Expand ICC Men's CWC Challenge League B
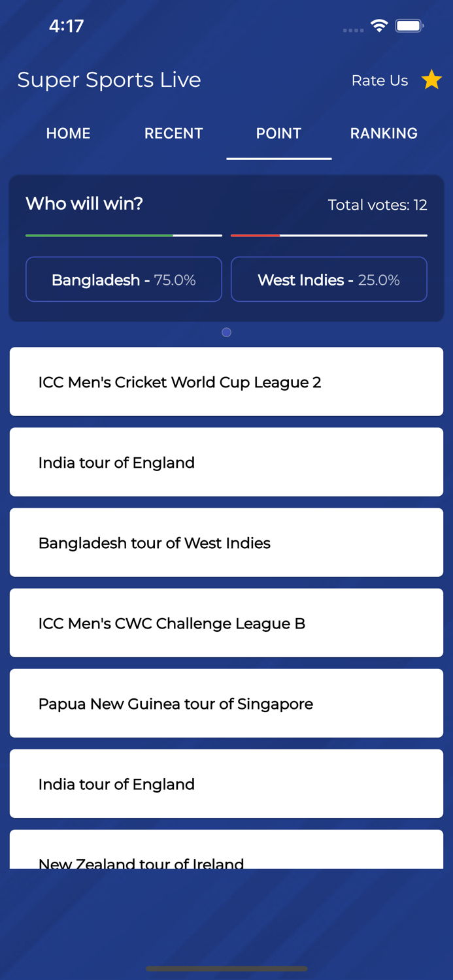The height and width of the screenshot is (980, 453). click(x=226, y=623)
